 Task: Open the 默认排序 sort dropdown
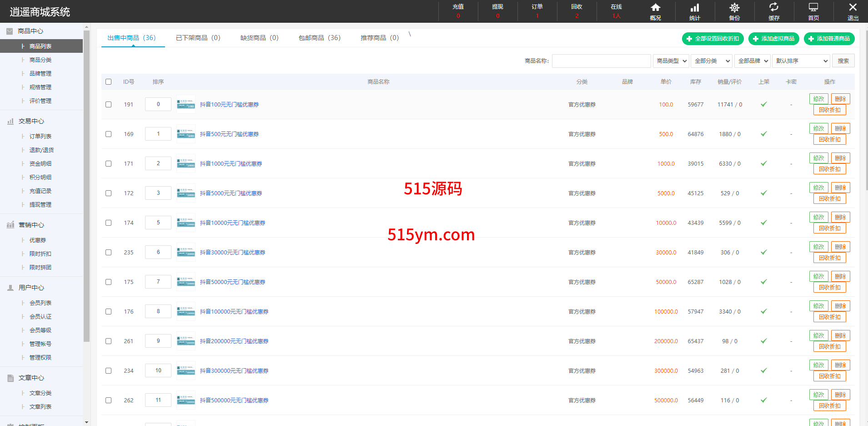[801, 61]
